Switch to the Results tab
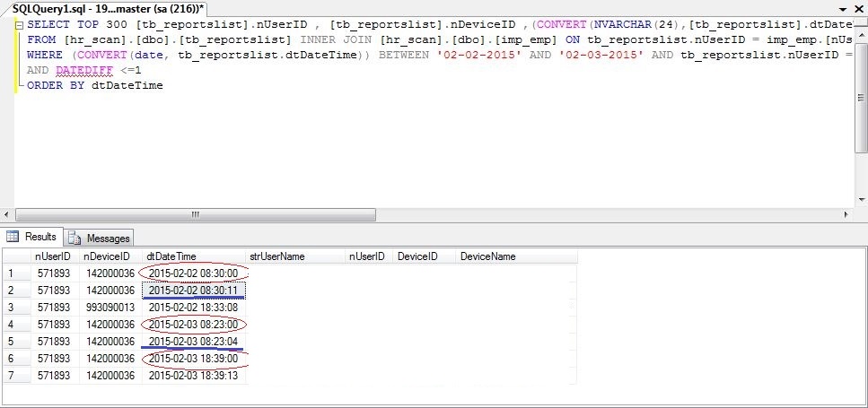This screenshot has width=868, height=408. pos(32,237)
